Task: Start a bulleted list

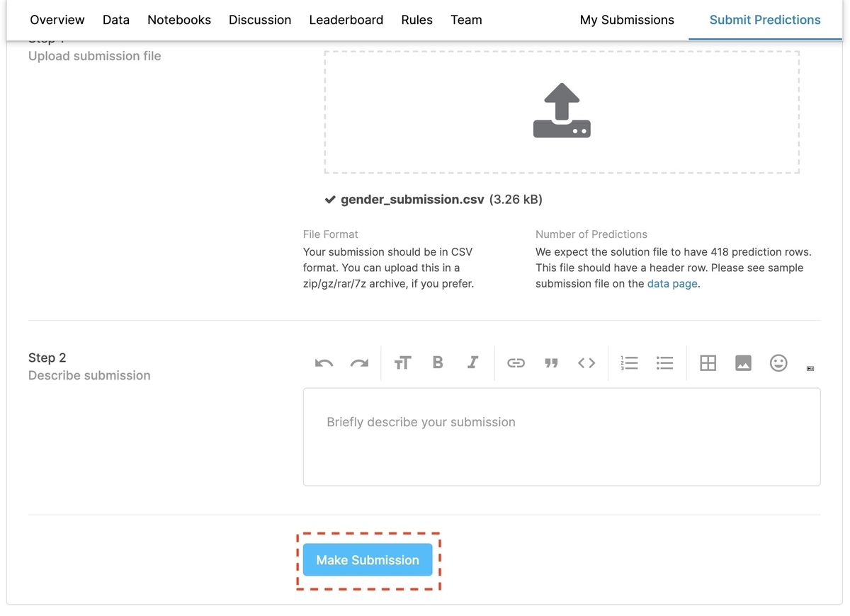Action: point(664,363)
